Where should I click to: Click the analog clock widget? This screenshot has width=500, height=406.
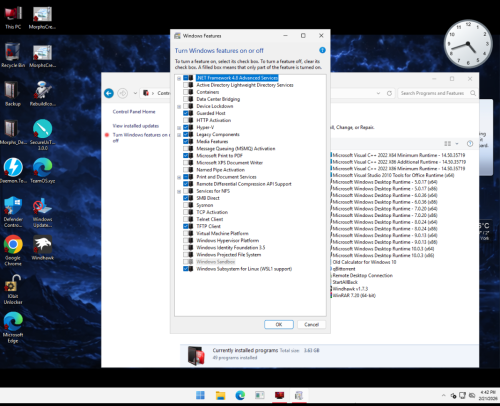coord(468,44)
